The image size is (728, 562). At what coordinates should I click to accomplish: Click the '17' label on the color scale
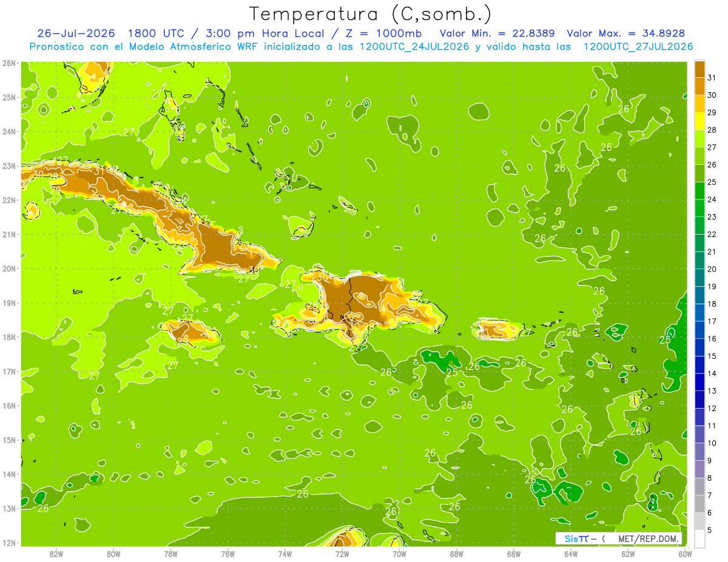[712, 321]
